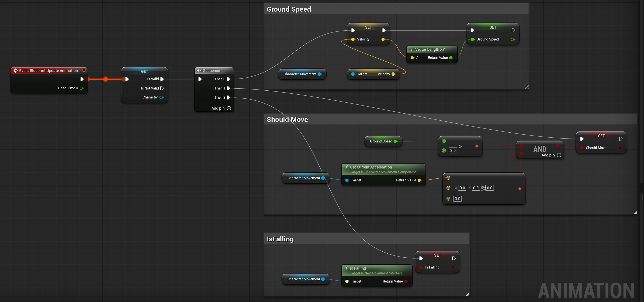Click Get Current Acceleration Return Value pin
This screenshot has width=644, height=302.
click(420, 180)
